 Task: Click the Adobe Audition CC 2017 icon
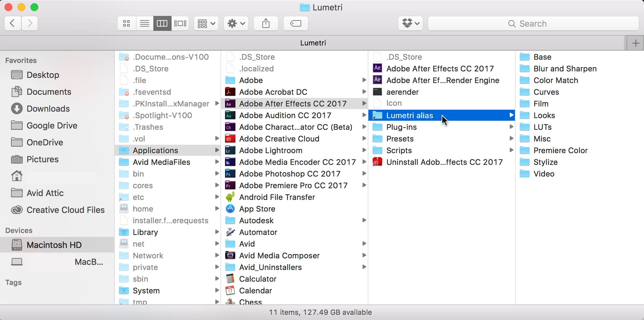(230, 115)
